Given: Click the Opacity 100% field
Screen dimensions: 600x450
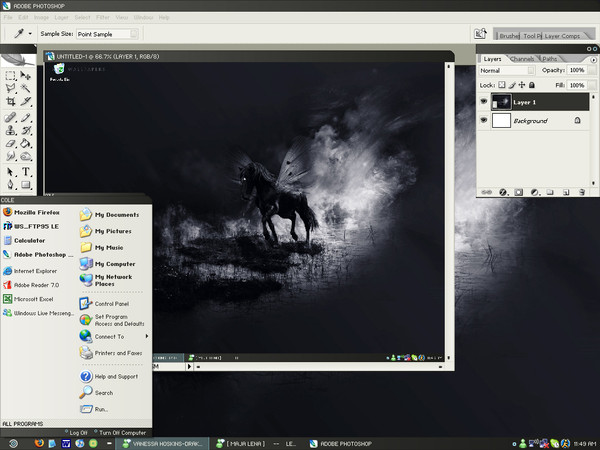Looking at the screenshot, I should (577, 70).
